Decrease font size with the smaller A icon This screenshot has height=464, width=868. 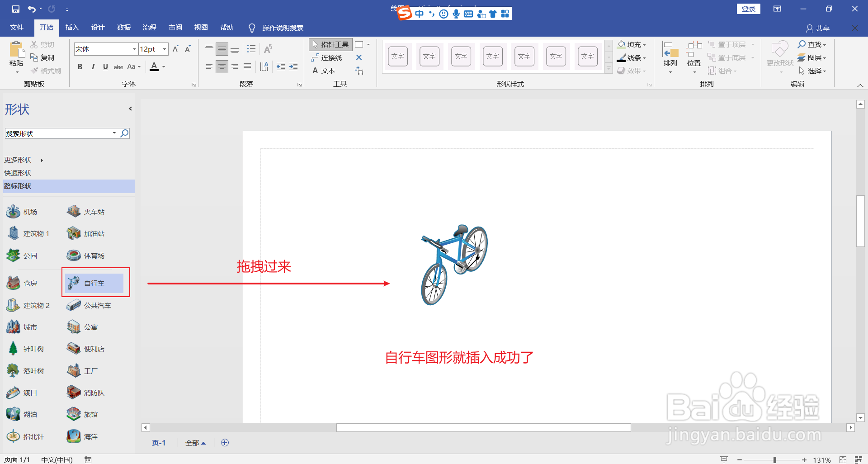point(188,49)
